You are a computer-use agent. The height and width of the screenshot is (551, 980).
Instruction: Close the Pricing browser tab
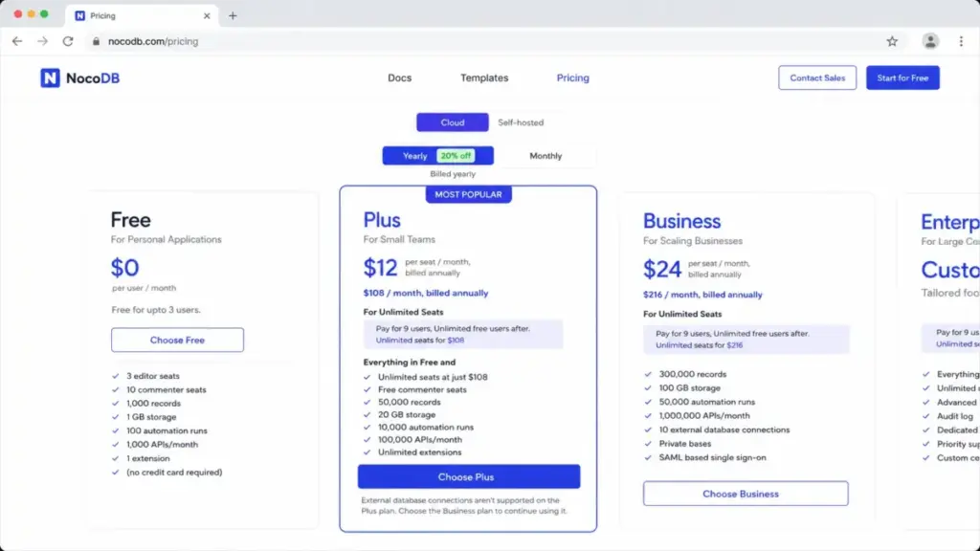click(x=207, y=15)
